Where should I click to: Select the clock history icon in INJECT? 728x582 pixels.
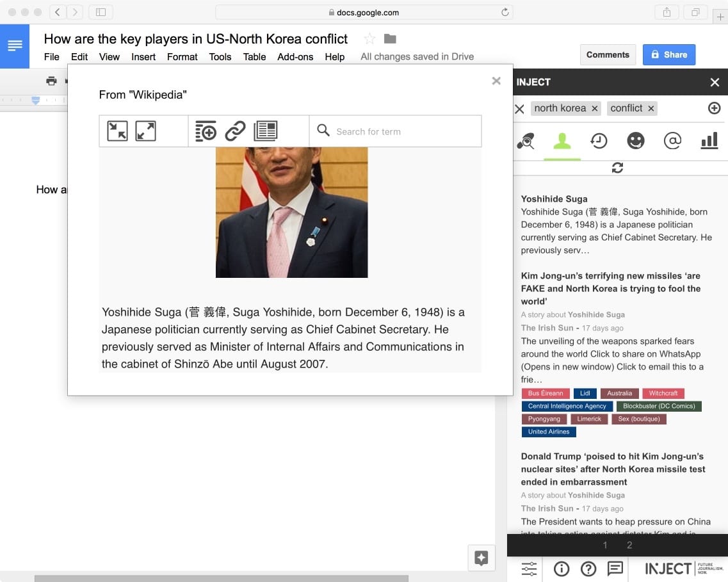pyautogui.click(x=599, y=141)
